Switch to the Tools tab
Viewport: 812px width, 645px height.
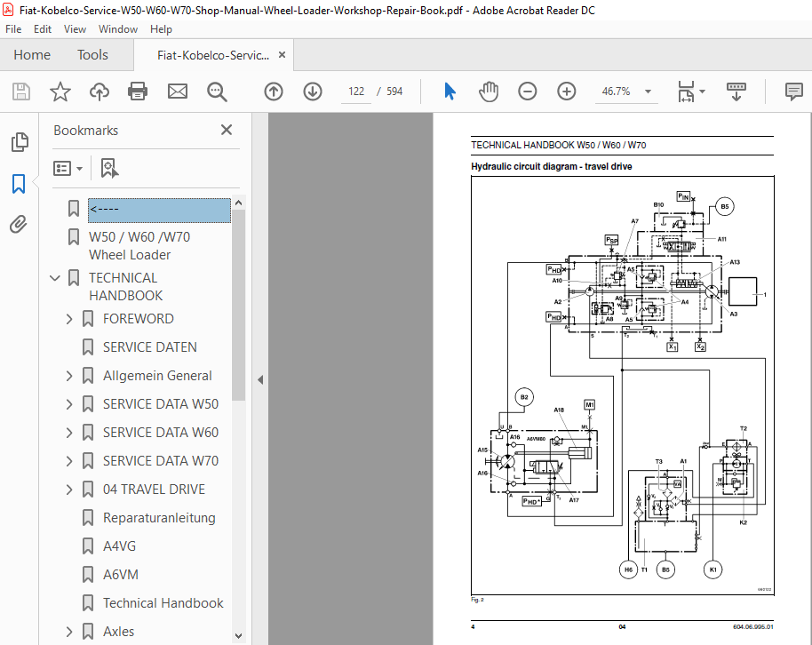(92, 55)
